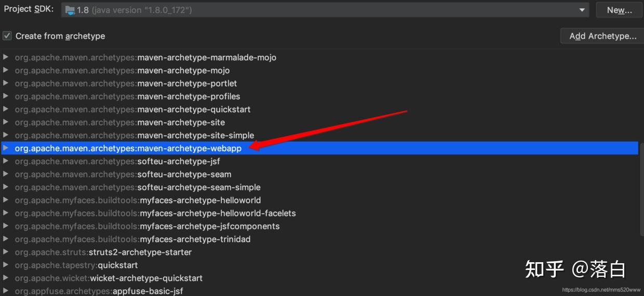Screen dimensions: 644x296
Task: Open the Project SDK dropdown
Action: tap(325, 10)
